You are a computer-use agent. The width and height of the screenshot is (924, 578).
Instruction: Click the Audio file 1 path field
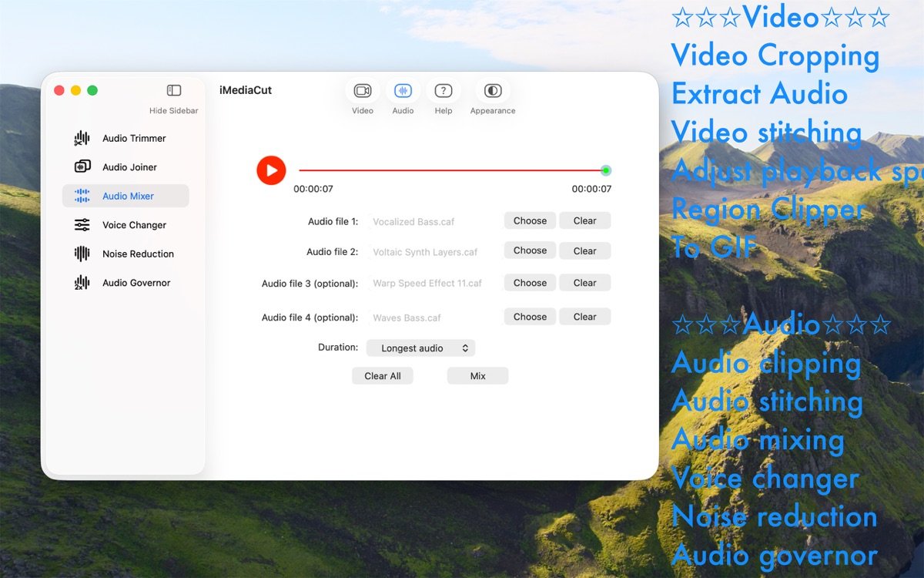(433, 222)
